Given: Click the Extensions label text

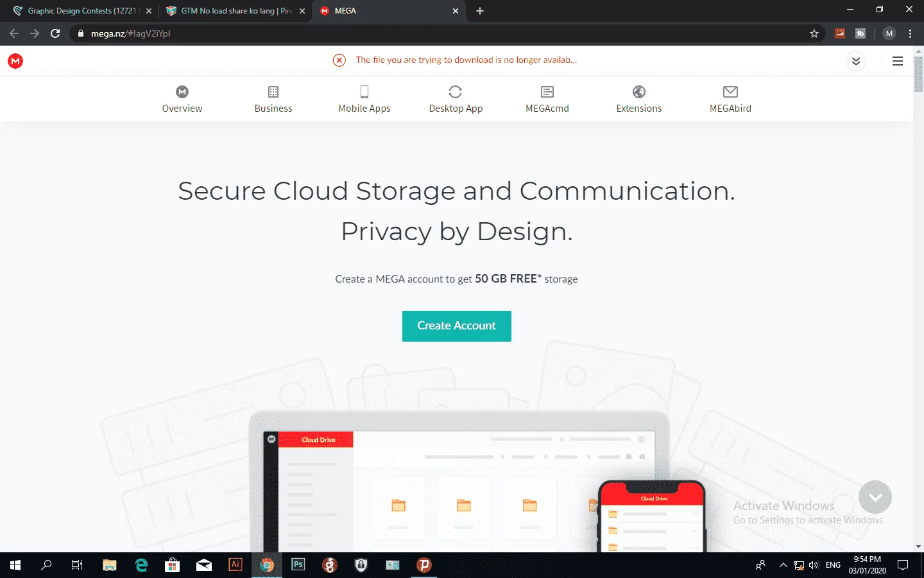Looking at the screenshot, I should point(639,109).
